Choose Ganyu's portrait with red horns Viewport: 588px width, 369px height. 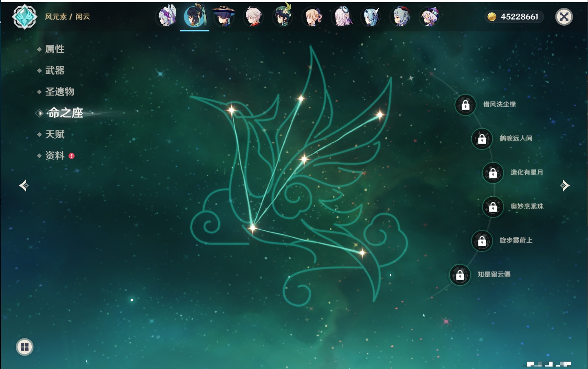click(x=400, y=17)
